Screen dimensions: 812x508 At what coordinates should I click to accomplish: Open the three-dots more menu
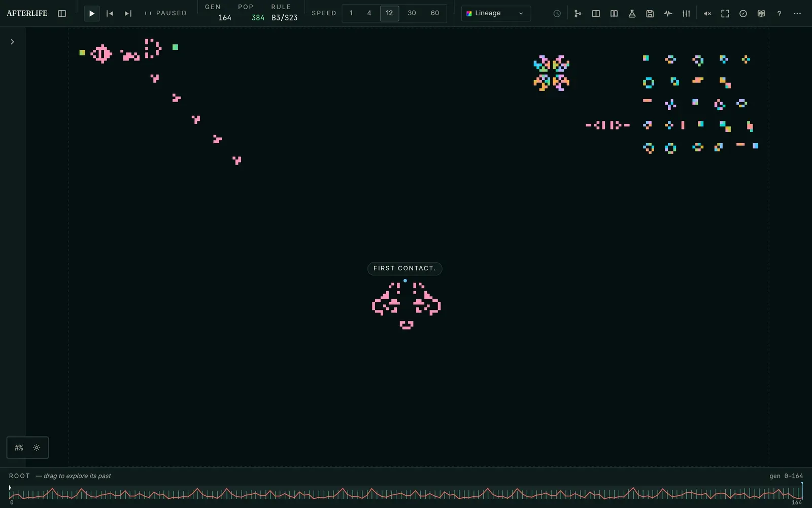click(x=797, y=14)
